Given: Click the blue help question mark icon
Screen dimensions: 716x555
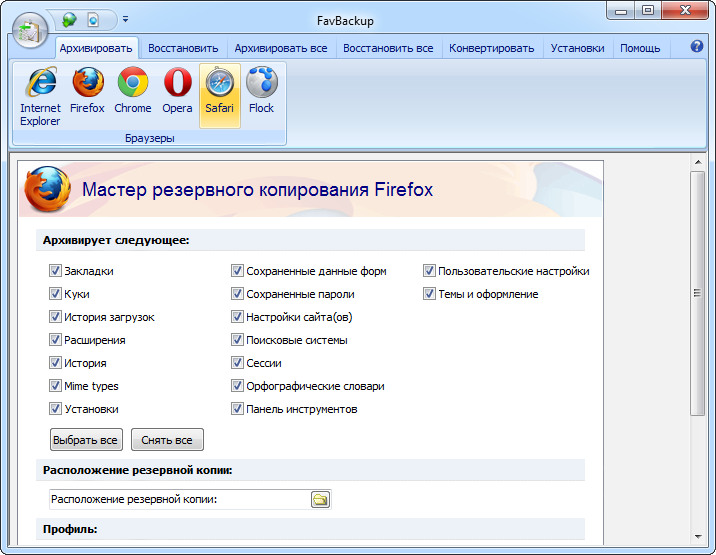Looking at the screenshot, I should click(697, 46).
